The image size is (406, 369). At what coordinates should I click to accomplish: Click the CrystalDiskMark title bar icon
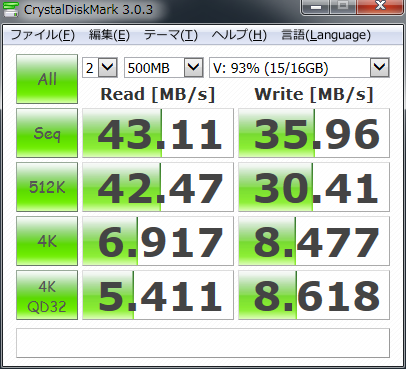[11, 9]
